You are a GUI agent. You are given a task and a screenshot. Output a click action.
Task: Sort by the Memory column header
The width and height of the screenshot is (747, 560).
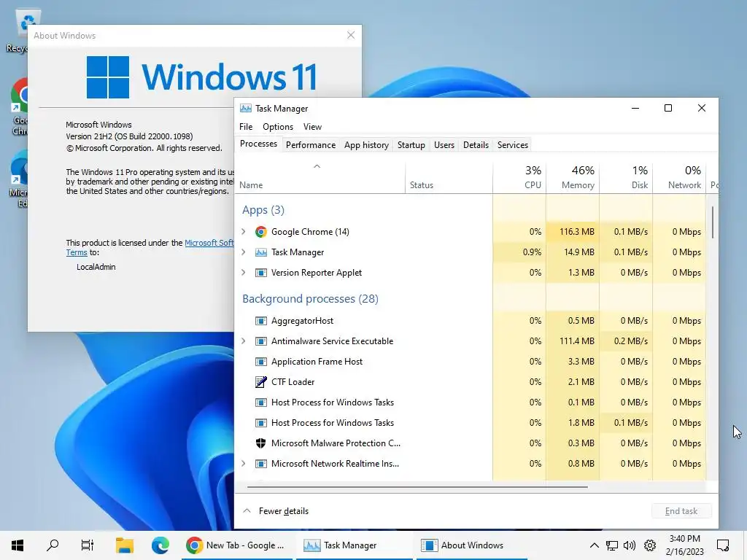tap(573, 178)
